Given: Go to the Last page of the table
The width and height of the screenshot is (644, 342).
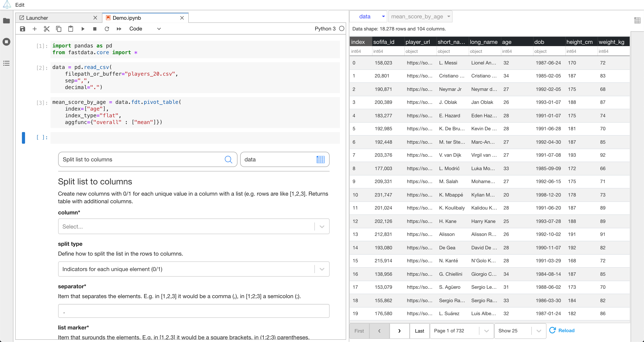Looking at the screenshot, I should (x=419, y=331).
